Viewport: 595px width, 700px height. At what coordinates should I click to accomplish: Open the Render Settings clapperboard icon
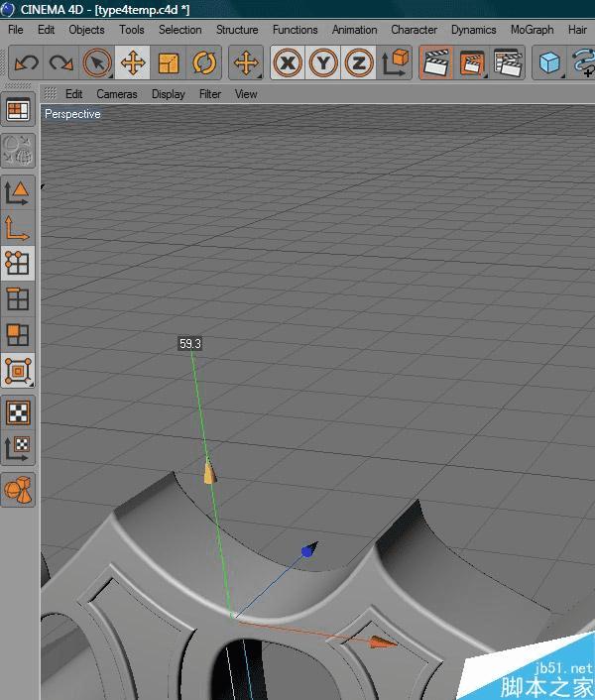[508, 63]
